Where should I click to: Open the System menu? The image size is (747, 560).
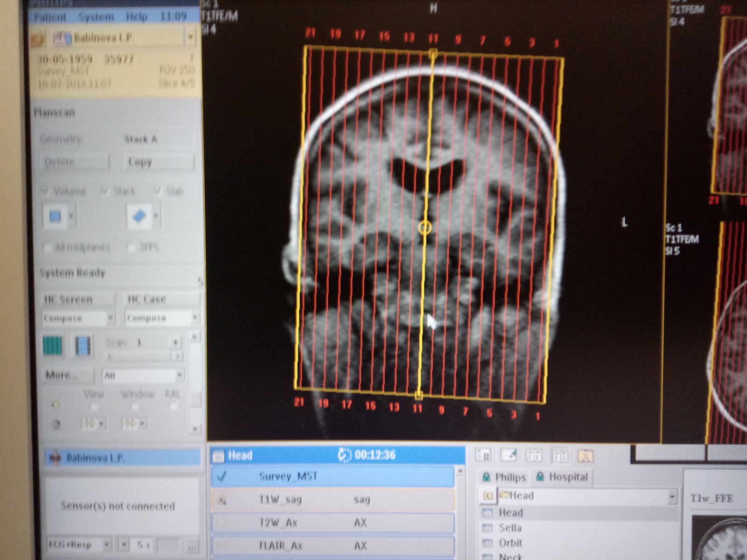pyautogui.click(x=96, y=17)
